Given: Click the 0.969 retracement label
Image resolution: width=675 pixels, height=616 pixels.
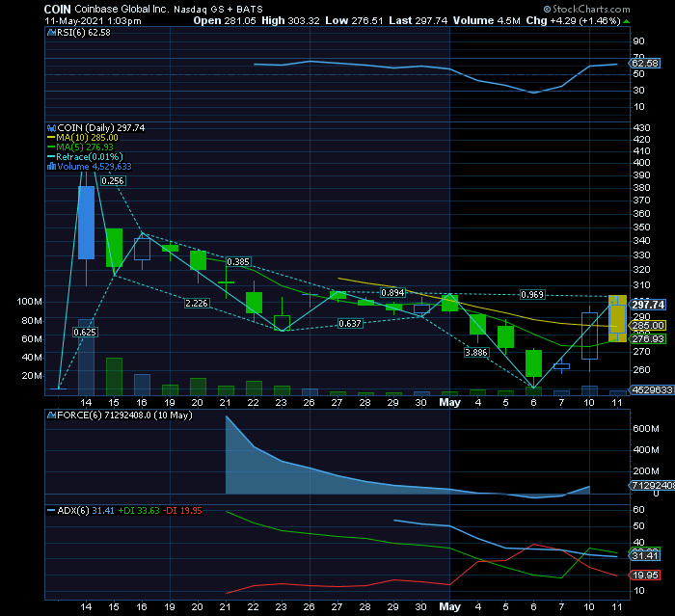Looking at the screenshot, I should click(532, 294).
